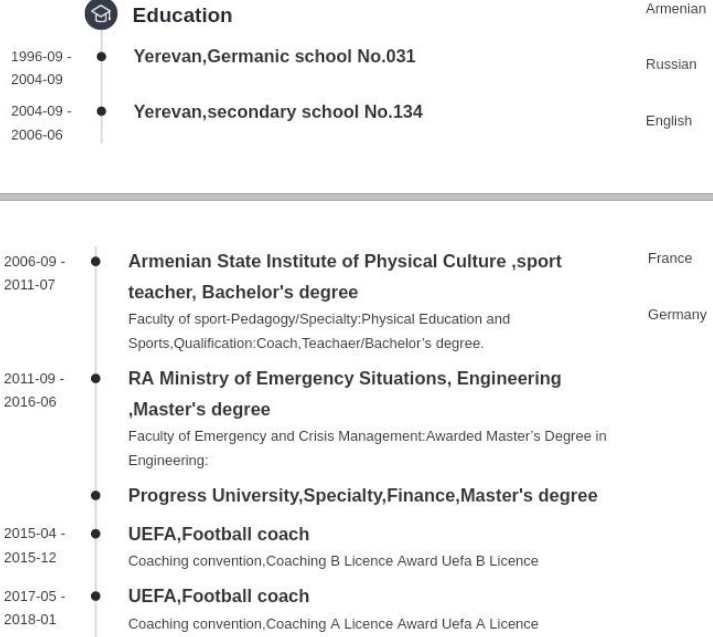Select the secondary school No.134 entry
This screenshot has height=637, width=713.
[278, 112]
